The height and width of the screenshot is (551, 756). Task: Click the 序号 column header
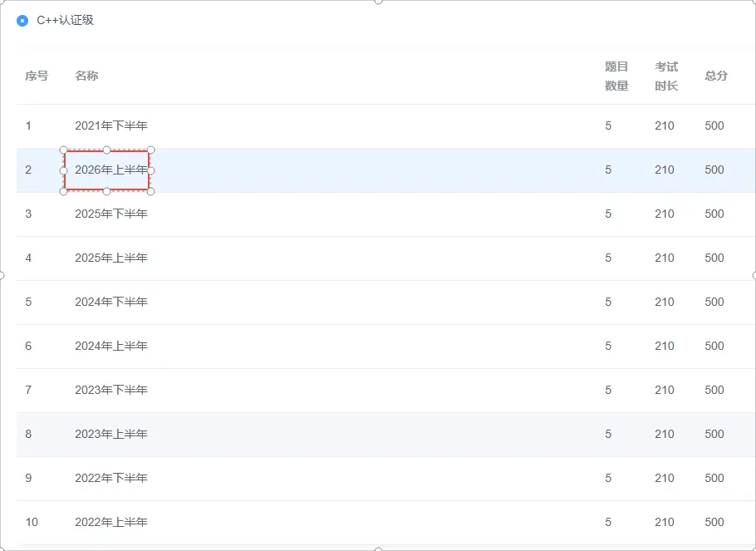(37, 76)
